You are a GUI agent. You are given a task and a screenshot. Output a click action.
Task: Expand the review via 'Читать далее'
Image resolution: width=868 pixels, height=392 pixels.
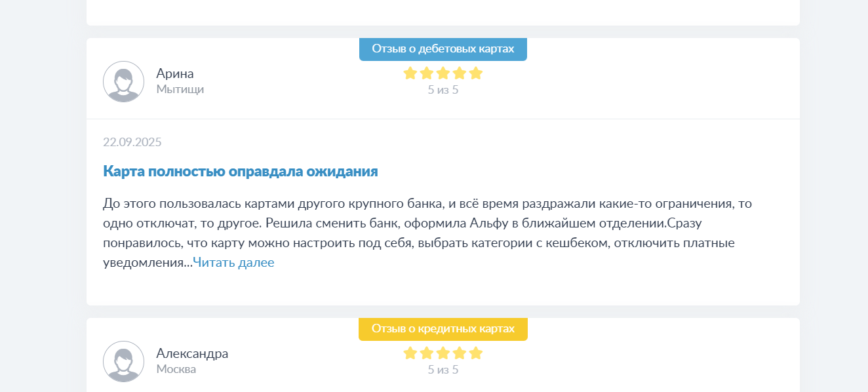point(233,263)
